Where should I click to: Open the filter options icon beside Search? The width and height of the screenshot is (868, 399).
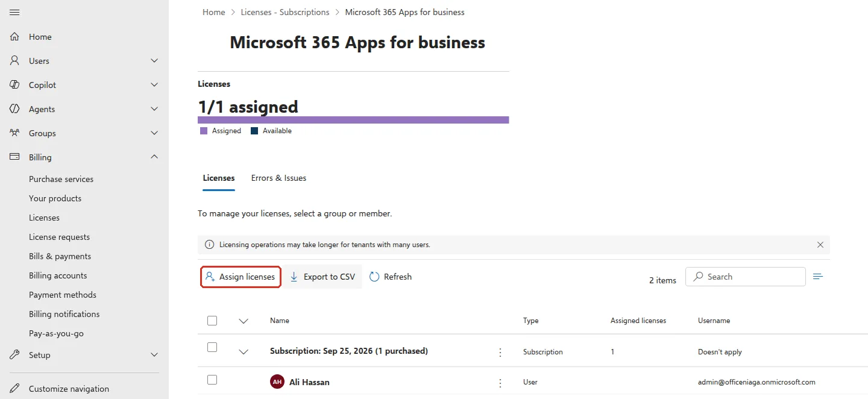(x=818, y=277)
